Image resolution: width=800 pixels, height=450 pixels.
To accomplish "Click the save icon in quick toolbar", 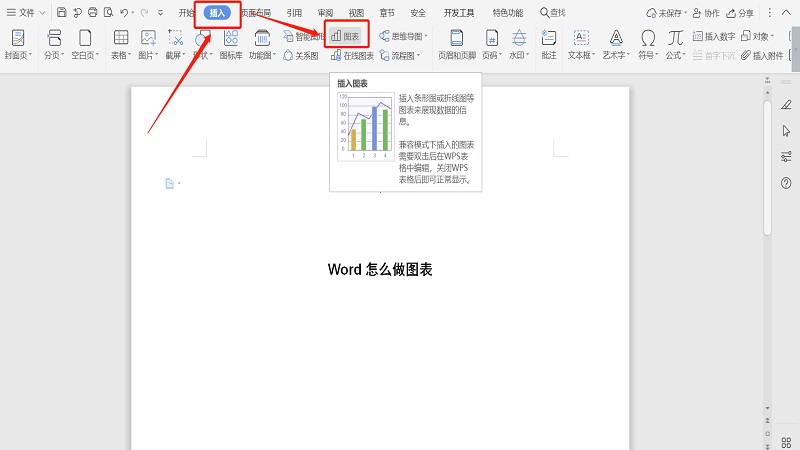I will (x=62, y=13).
